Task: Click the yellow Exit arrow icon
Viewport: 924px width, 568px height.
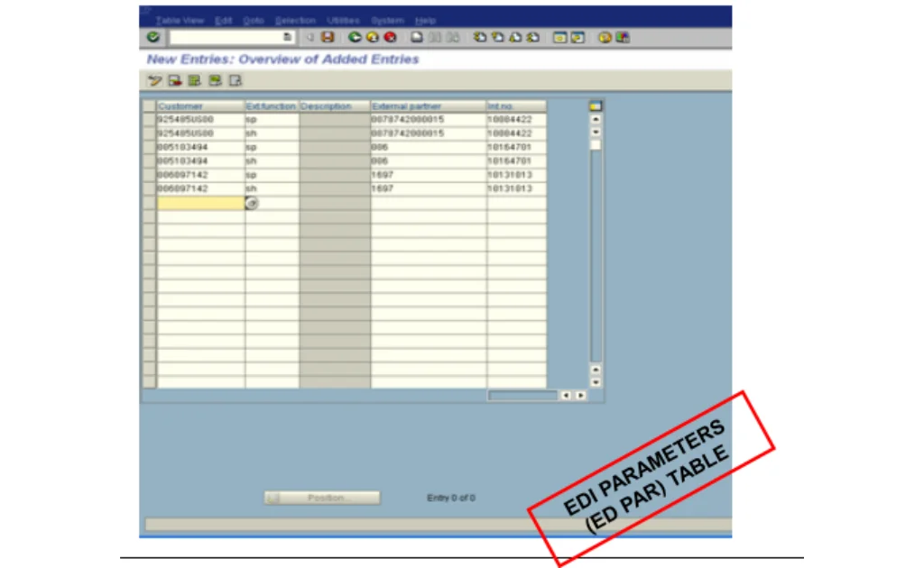Action: click(x=373, y=37)
